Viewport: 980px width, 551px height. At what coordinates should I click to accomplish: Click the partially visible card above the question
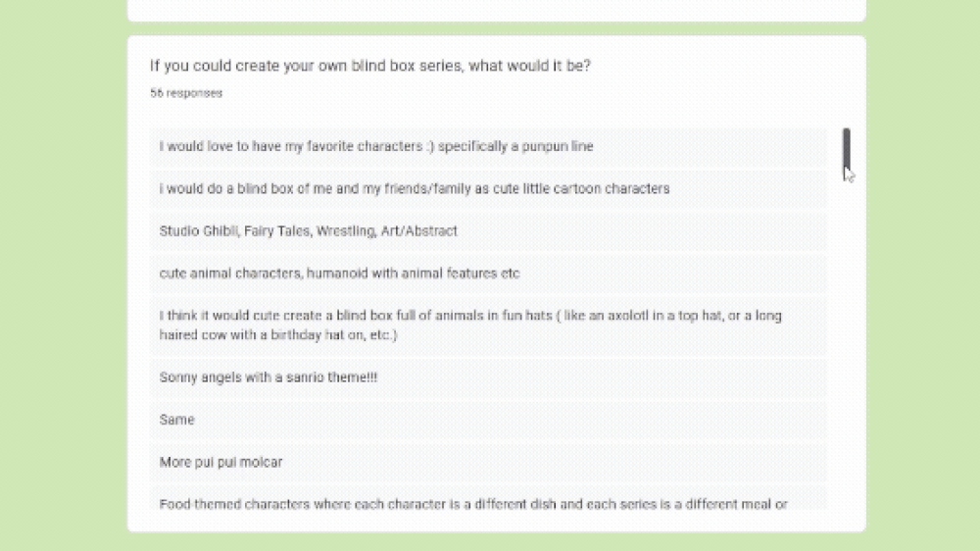coord(496,10)
